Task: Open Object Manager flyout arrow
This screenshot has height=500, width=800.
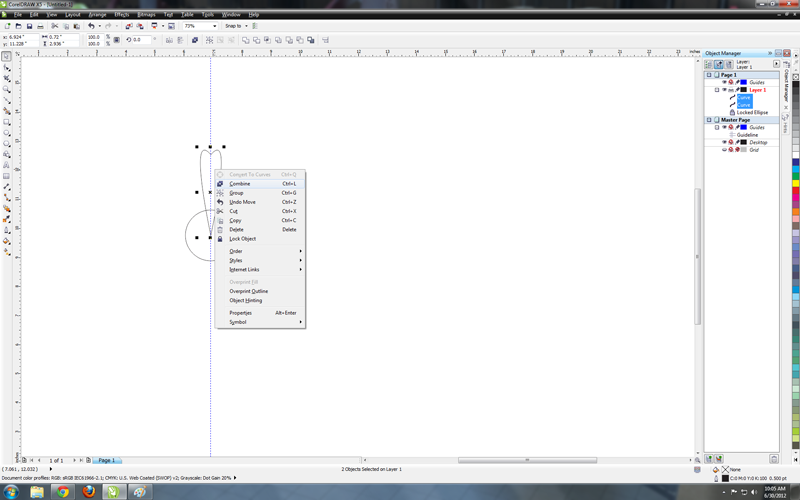Action: (x=776, y=64)
